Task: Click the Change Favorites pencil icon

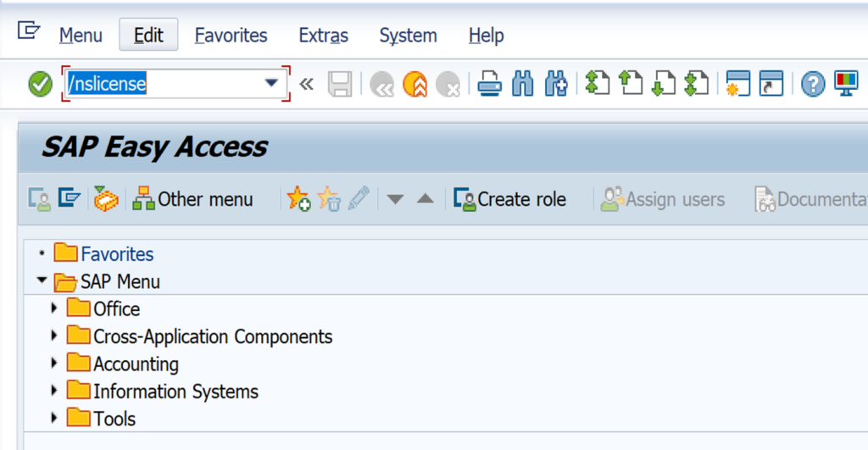Action: tap(359, 198)
